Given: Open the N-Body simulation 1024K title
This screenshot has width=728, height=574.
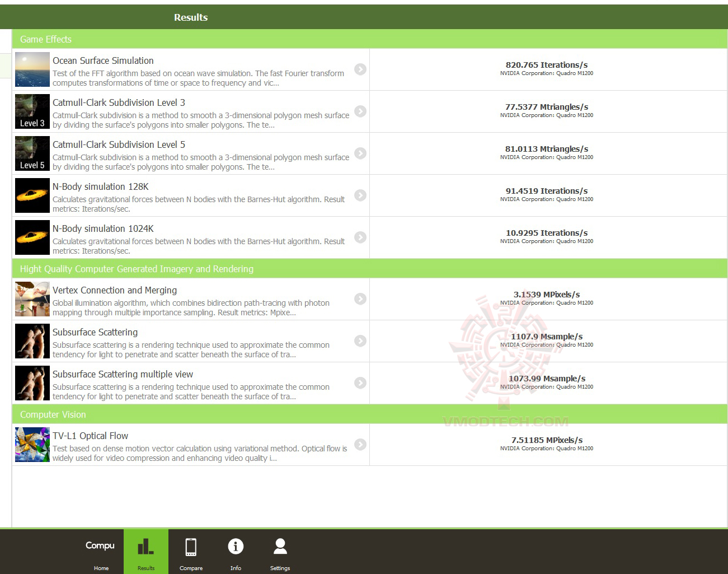Looking at the screenshot, I should point(103,228).
